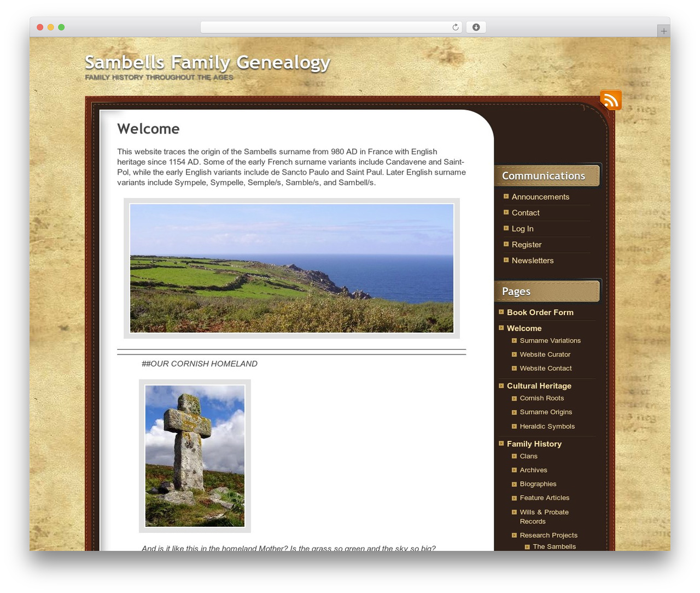
Task: Click the browser address bar
Action: click(x=331, y=27)
